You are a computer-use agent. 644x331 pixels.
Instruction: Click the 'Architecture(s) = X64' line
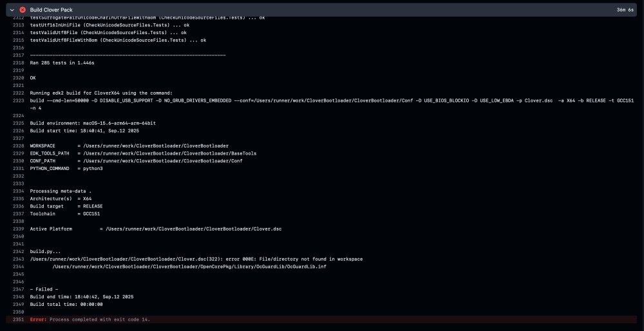[61, 199]
